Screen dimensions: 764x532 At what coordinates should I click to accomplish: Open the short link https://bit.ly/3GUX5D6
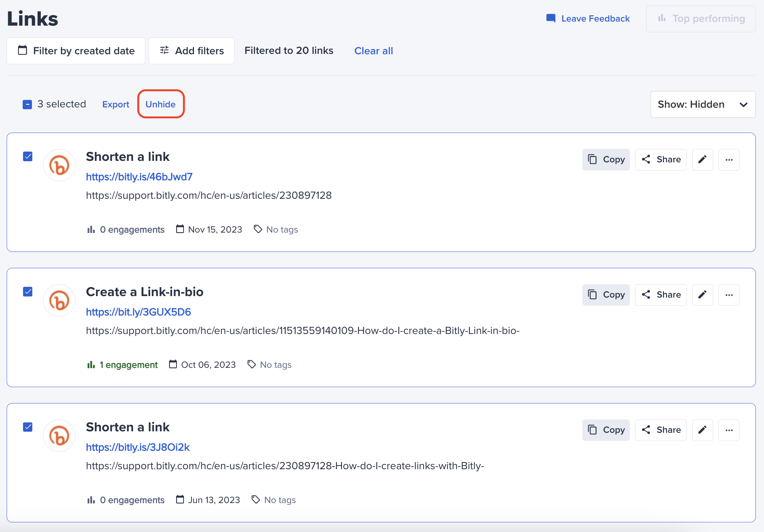coord(138,312)
